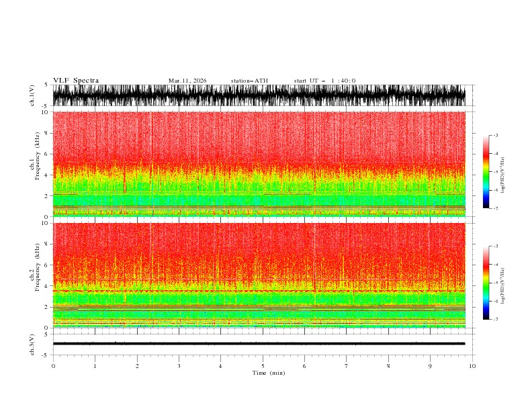Click the "Time (min)" axis label
This screenshot has height=411, width=532.
tap(269, 373)
